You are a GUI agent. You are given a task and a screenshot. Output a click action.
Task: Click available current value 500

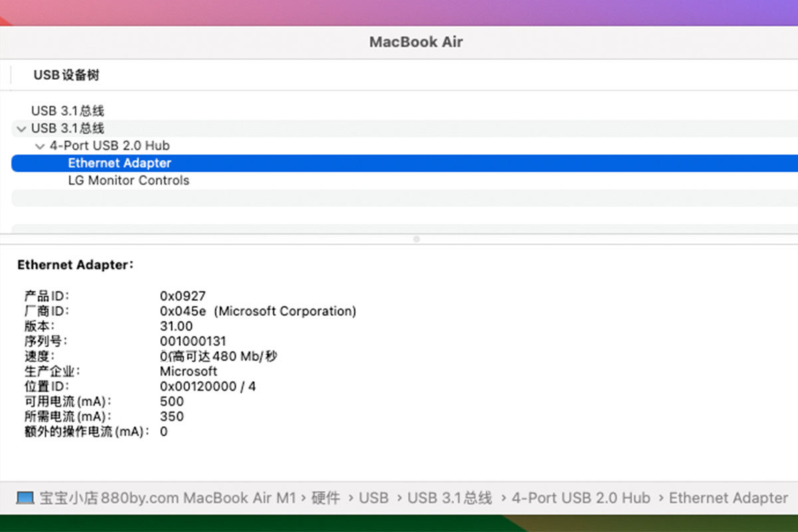(172, 402)
